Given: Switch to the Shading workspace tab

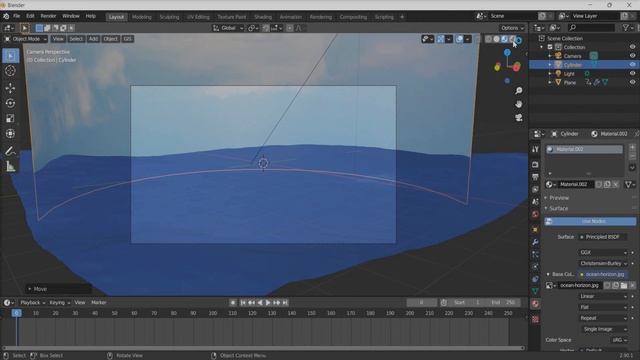Looking at the screenshot, I should pos(263,17).
